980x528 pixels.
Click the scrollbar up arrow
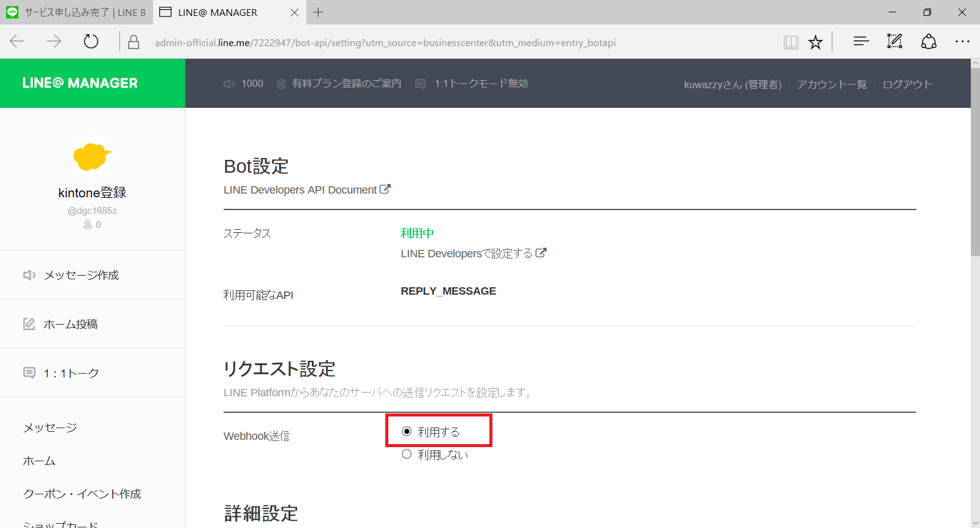[975, 64]
